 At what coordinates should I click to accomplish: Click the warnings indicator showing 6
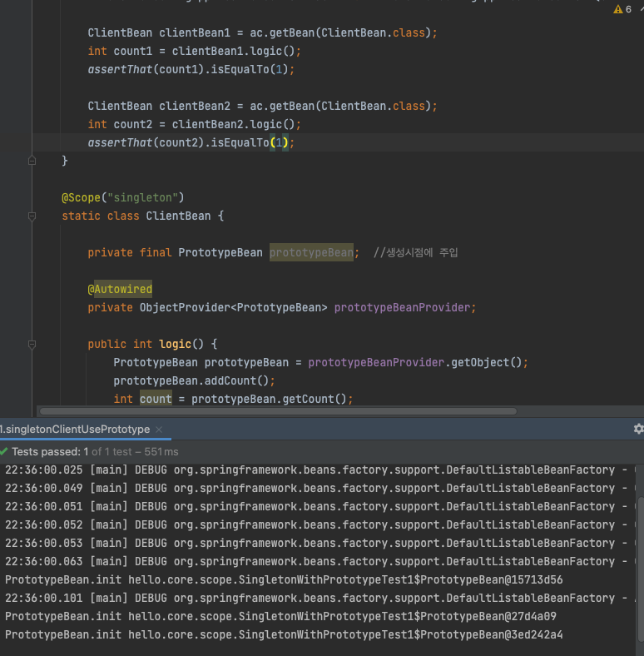click(622, 9)
